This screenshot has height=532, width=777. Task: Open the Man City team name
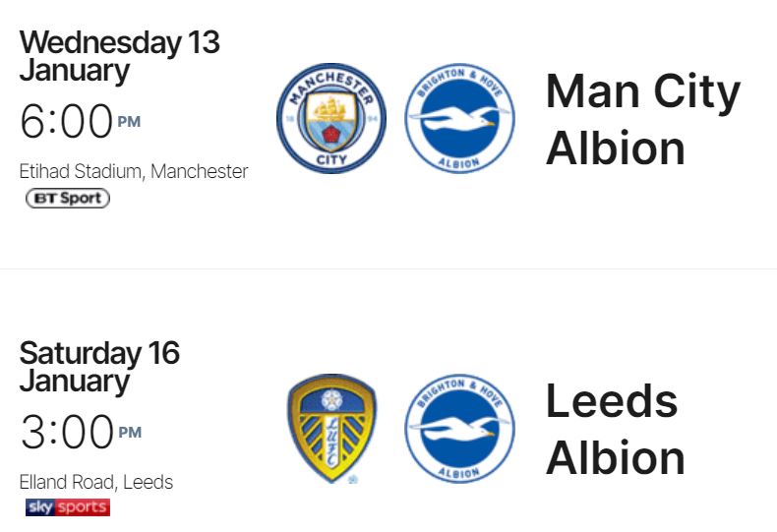tap(642, 91)
